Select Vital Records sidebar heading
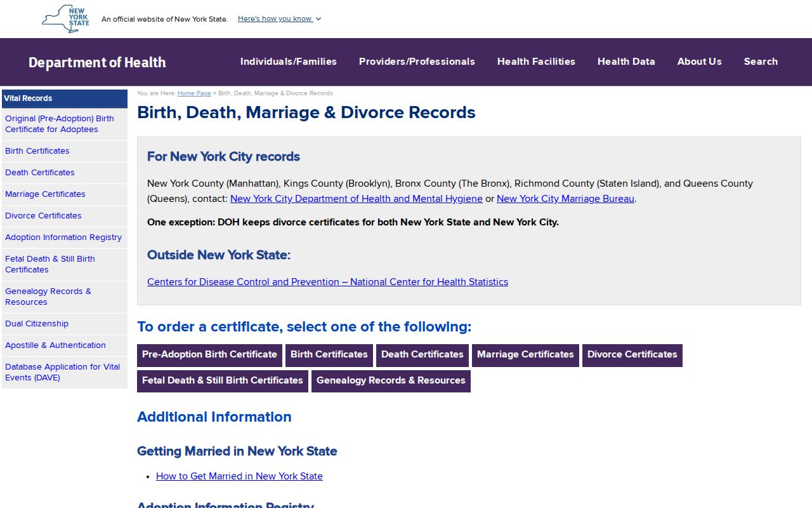 (65, 98)
